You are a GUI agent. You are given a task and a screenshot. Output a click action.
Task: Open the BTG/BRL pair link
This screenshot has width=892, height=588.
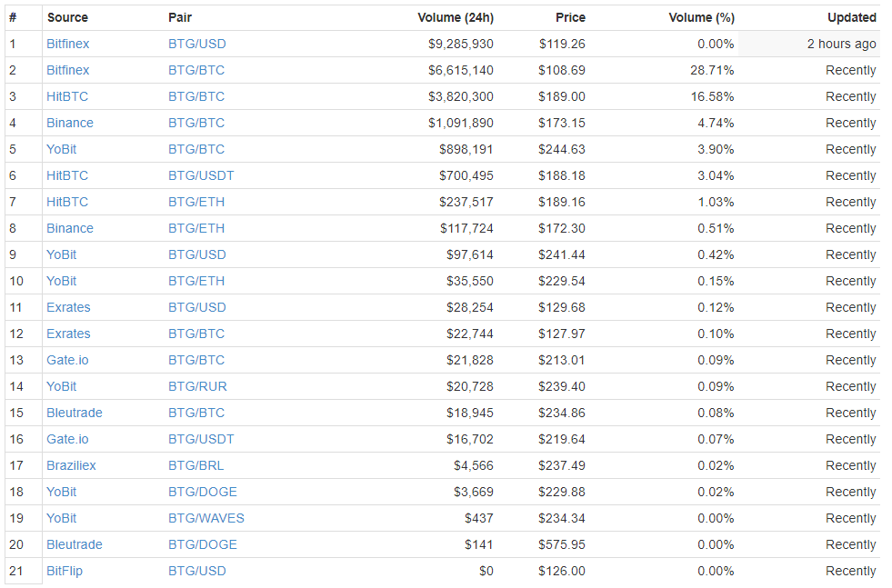pos(195,465)
